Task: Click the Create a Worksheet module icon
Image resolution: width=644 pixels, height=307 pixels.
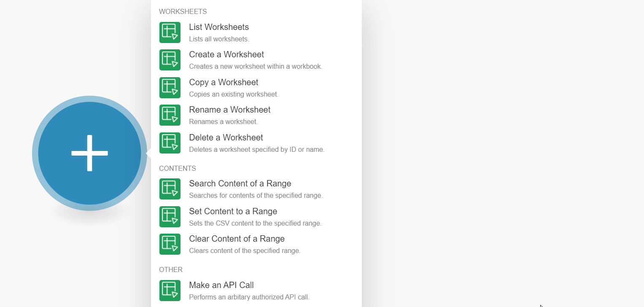Action: tap(170, 60)
